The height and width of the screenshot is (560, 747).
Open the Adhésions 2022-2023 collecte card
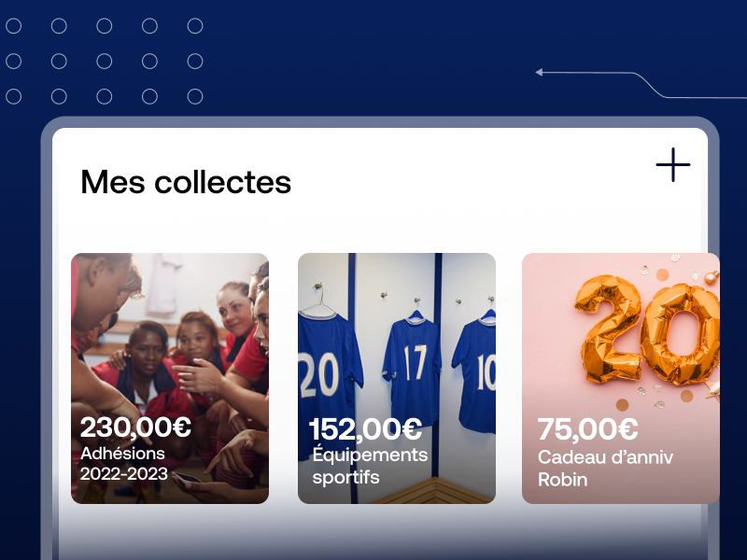pos(170,378)
